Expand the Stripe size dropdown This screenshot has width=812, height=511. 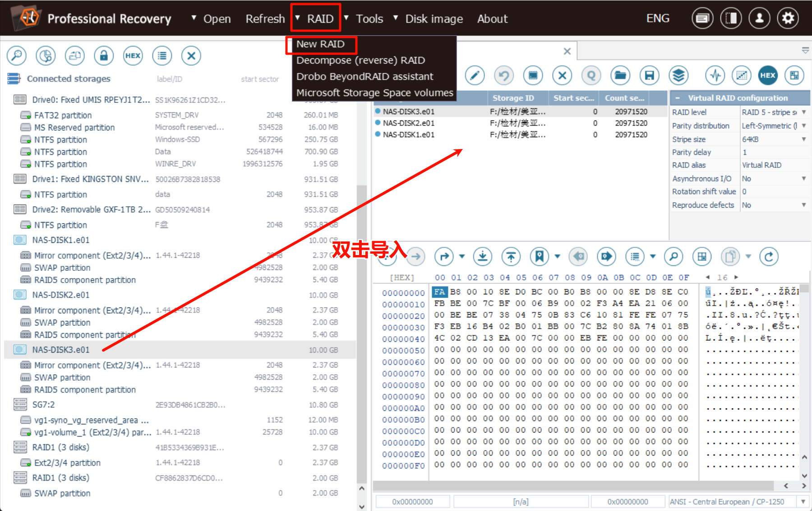803,139
